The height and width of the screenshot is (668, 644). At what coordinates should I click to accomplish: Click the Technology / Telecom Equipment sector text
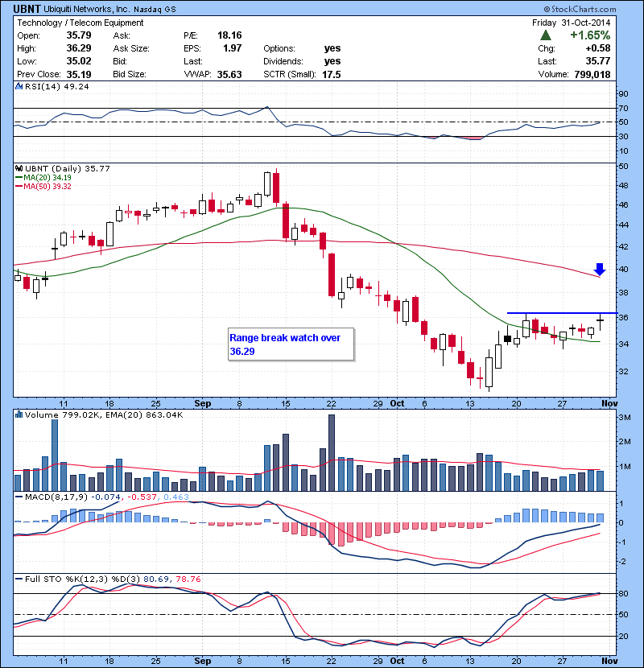[x=80, y=23]
